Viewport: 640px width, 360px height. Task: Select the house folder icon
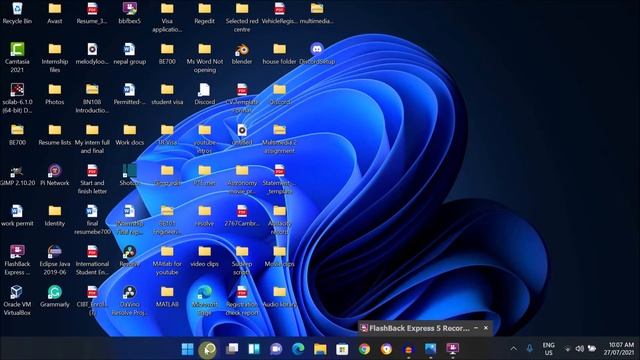coord(280,54)
